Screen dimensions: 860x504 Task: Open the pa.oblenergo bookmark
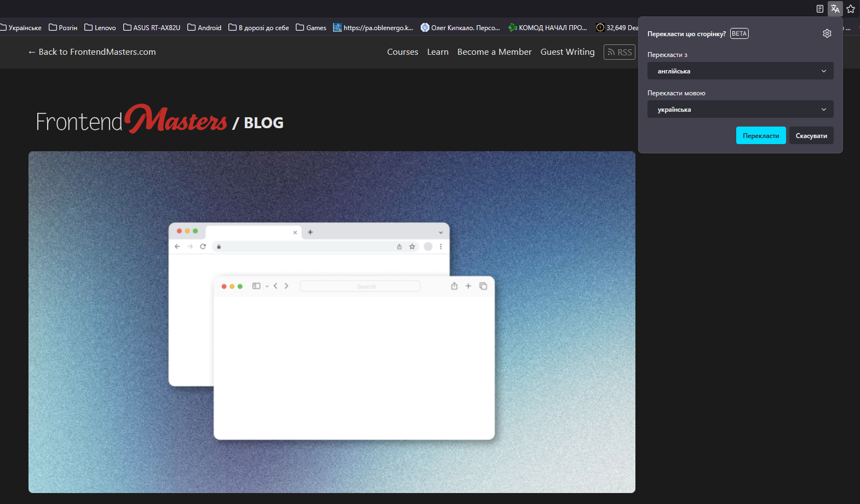click(373, 27)
